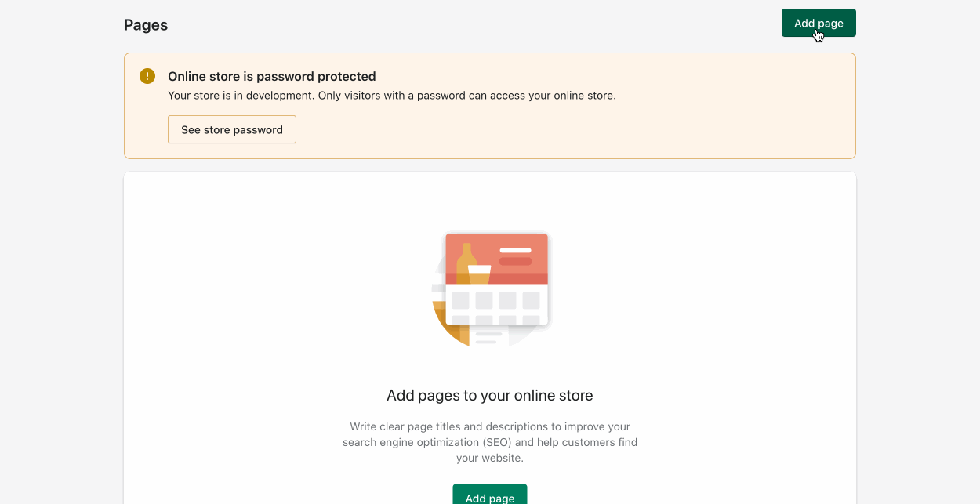Click the Add page button beside Pages title
Screen dimensions: 980x504
click(818, 23)
